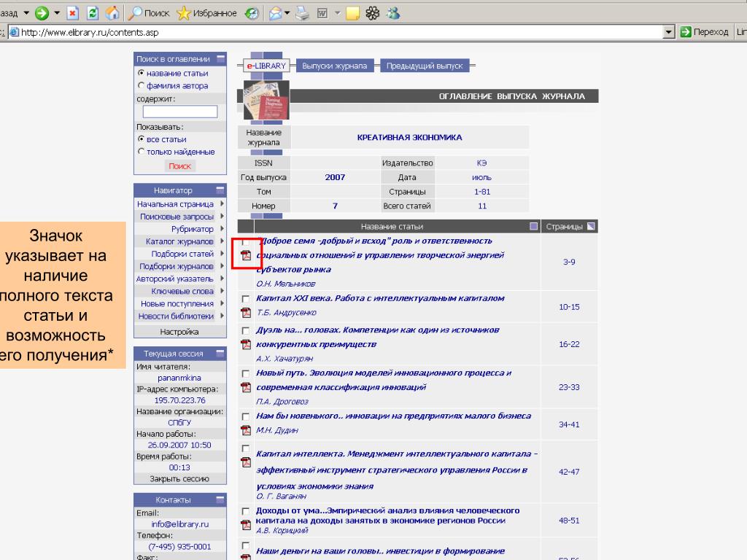Viewport: 747px width, 560px height.
Task: Check box for Капитал XXI века article
Action: [x=245, y=299]
